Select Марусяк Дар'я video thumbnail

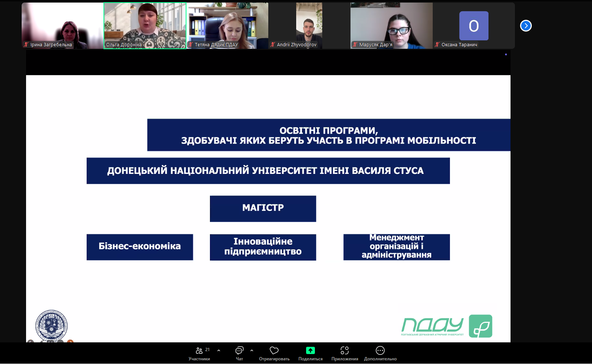[x=392, y=26]
